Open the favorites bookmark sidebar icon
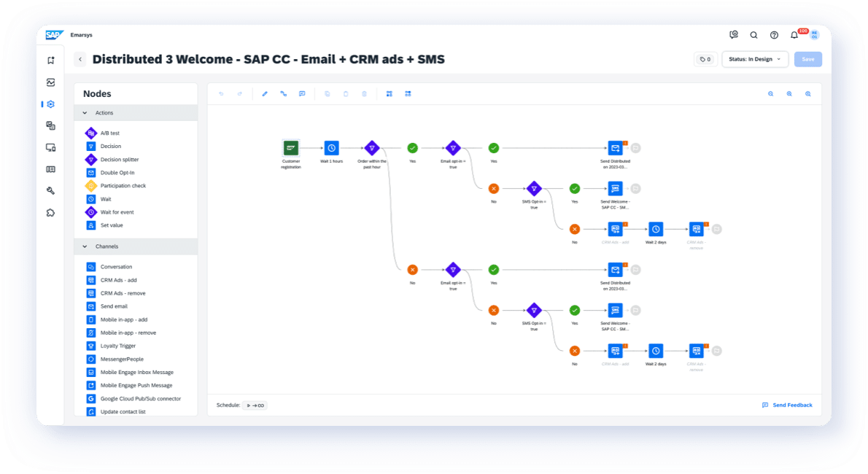The height and width of the screenshot is (474, 868). click(x=51, y=61)
